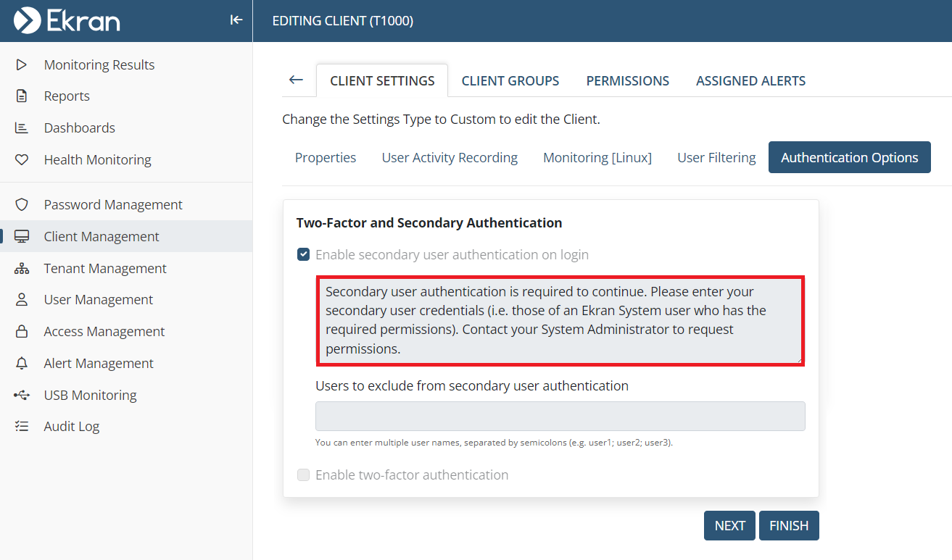Open the Permissions tab
The height and width of the screenshot is (560, 952).
tap(627, 80)
